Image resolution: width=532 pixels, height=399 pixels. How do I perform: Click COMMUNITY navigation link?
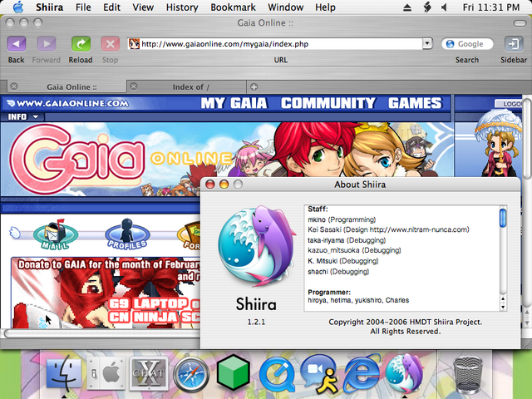(x=328, y=103)
